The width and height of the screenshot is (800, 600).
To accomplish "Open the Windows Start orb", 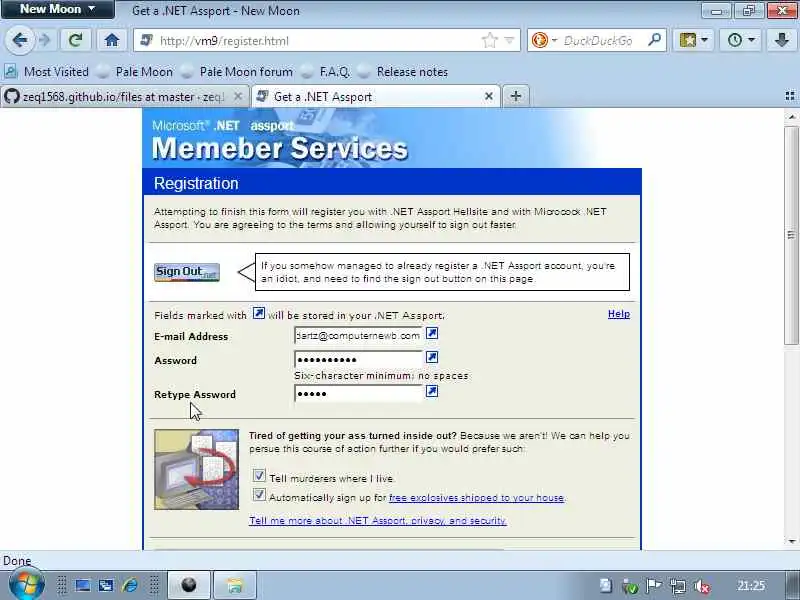I will (x=27, y=583).
